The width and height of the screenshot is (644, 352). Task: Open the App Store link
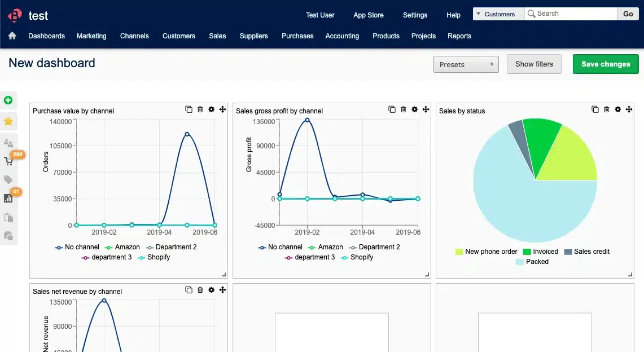(x=369, y=15)
